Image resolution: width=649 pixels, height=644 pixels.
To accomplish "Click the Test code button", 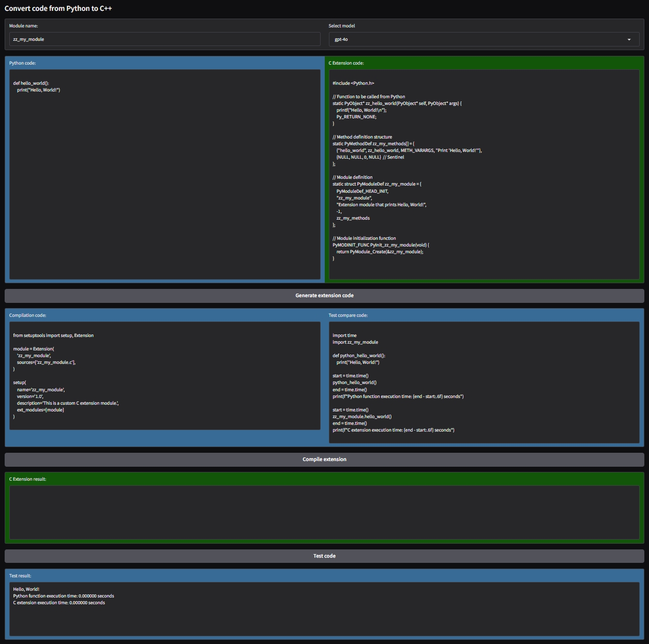I will [x=324, y=556].
